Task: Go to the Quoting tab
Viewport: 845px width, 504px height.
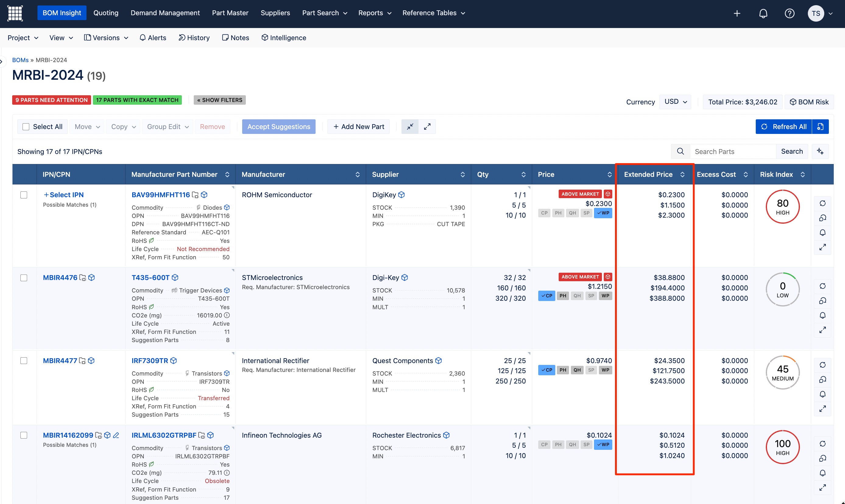Action: [x=106, y=13]
